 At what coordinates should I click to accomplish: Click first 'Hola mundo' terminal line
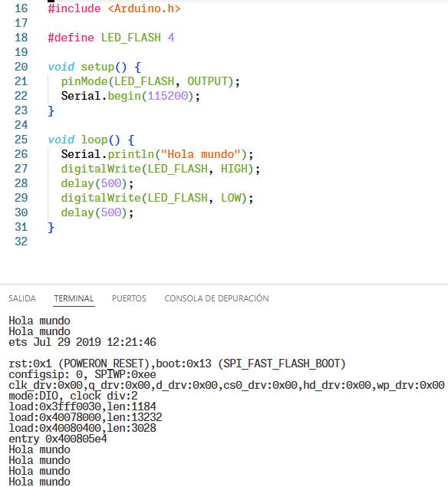[x=39, y=321]
